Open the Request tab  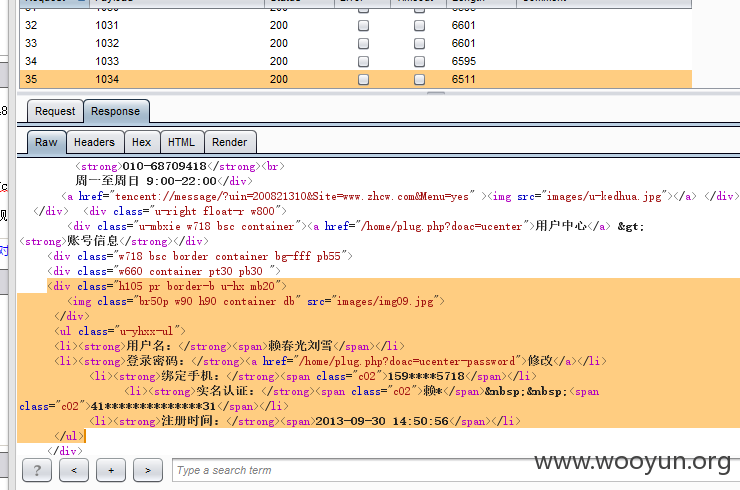click(55, 111)
